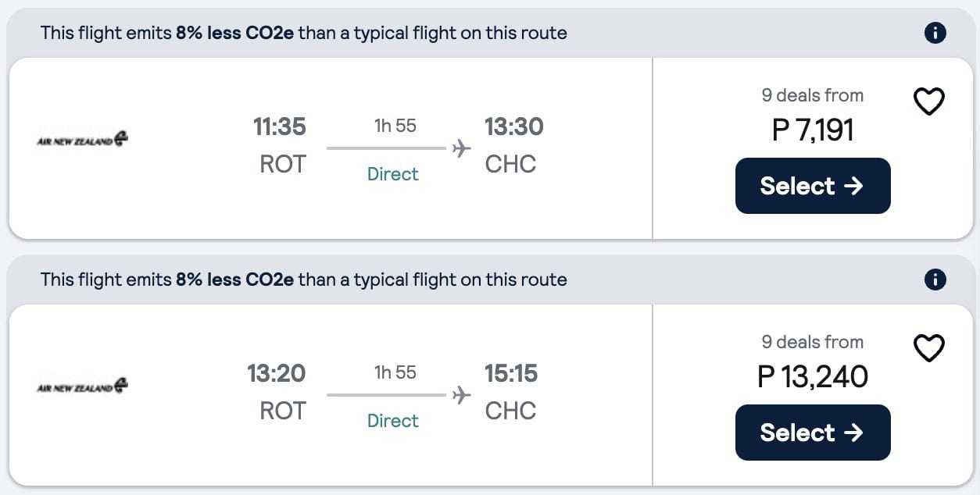Image resolution: width=980 pixels, height=495 pixels.
Task: Click the info icon on first CO2e banner
Action: pyautogui.click(x=935, y=32)
